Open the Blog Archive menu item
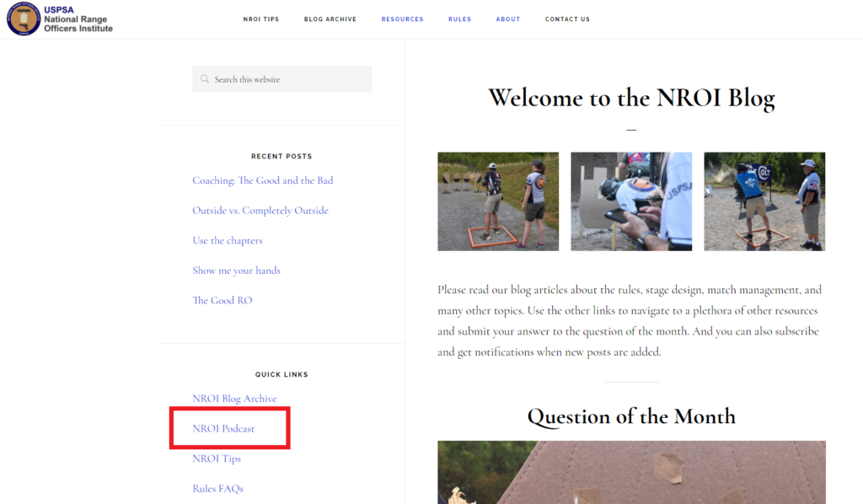The height and width of the screenshot is (504, 863). (x=330, y=19)
